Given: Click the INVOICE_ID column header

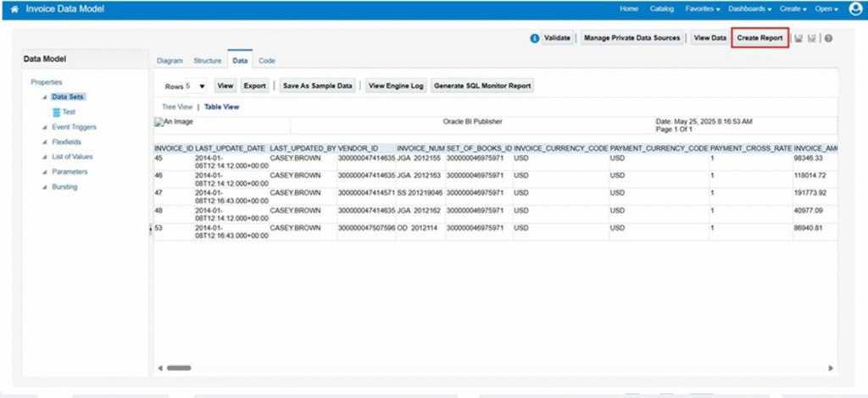Looking at the screenshot, I should point(174,149).
